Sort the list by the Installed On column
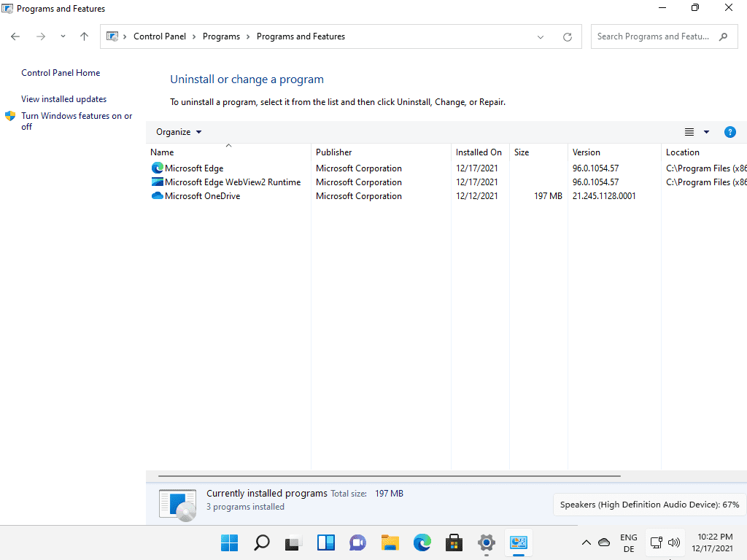 (x=479, y=152)
